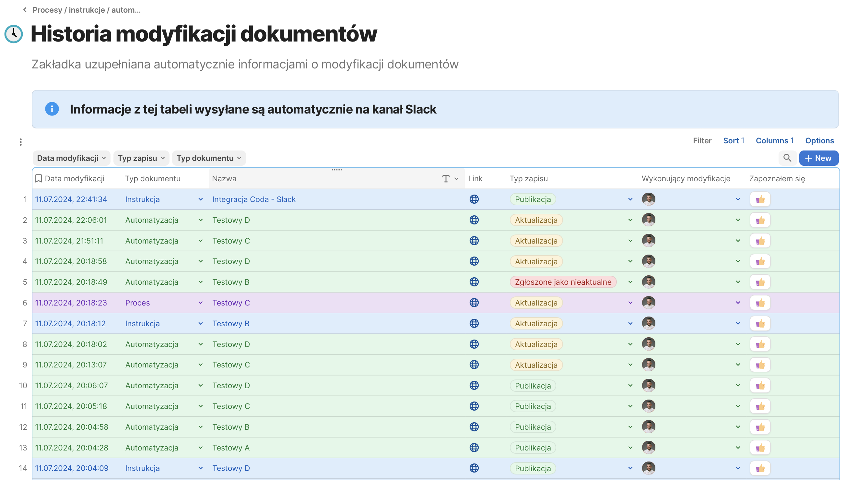Click the blue info icon in the callout
Viewport: 868px width, 480px height.
coord(52,109)
